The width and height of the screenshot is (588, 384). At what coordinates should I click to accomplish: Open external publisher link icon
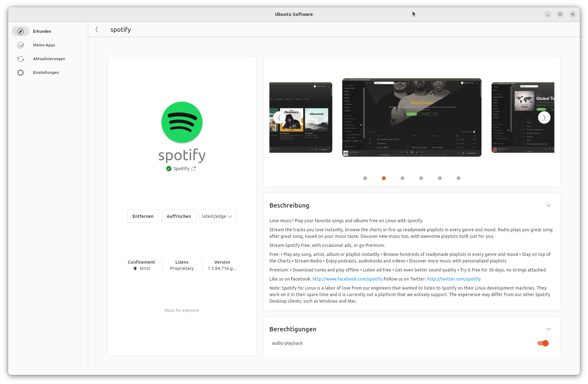tap(193, 169)
